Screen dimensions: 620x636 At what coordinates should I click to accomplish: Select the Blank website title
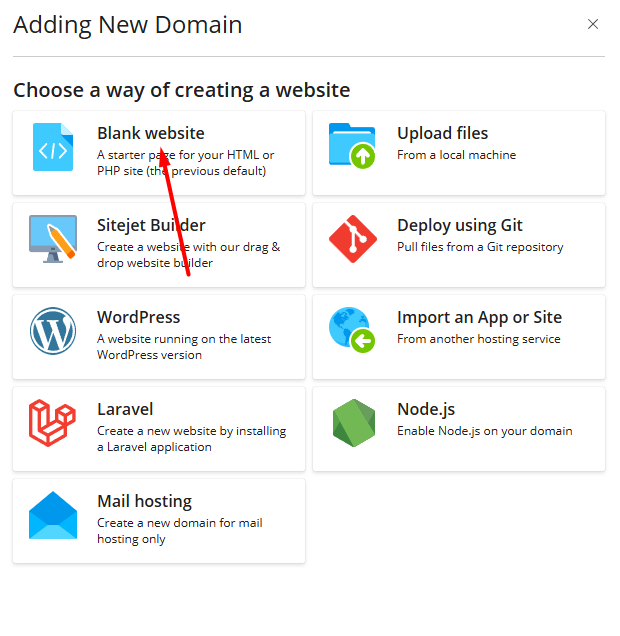pyautogui.click(x=151, y=133)
